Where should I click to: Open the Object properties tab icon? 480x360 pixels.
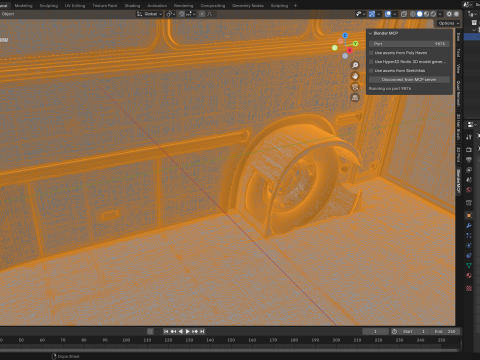click(469, 215)
